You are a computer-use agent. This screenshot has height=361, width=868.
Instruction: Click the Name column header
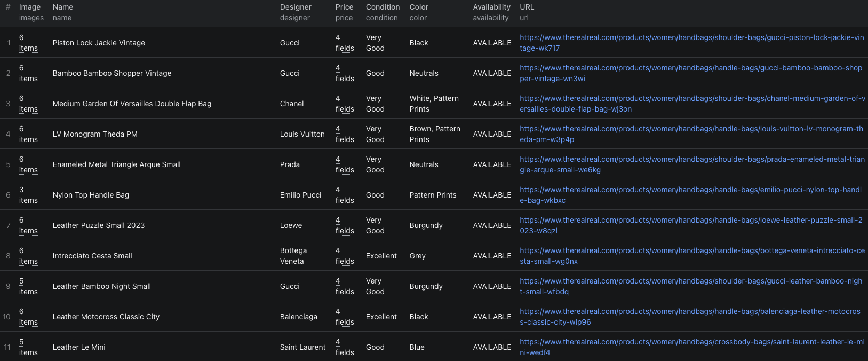coord(63,12)
